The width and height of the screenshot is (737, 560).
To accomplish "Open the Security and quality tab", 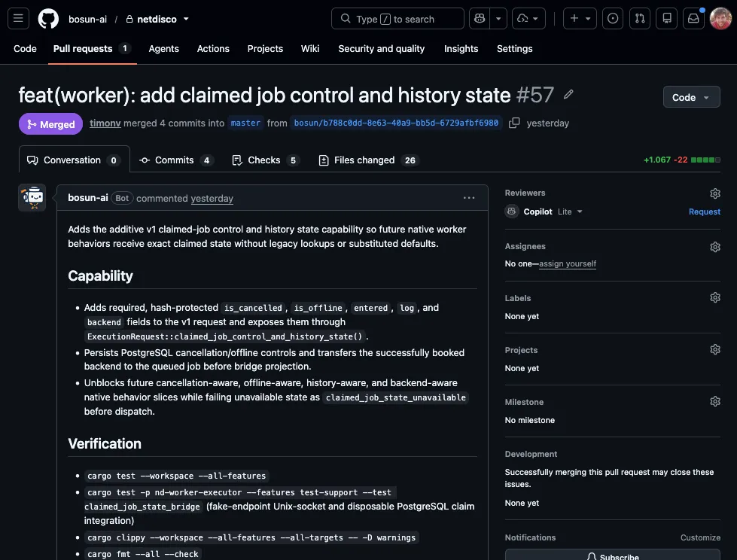I will click(381, 49).
